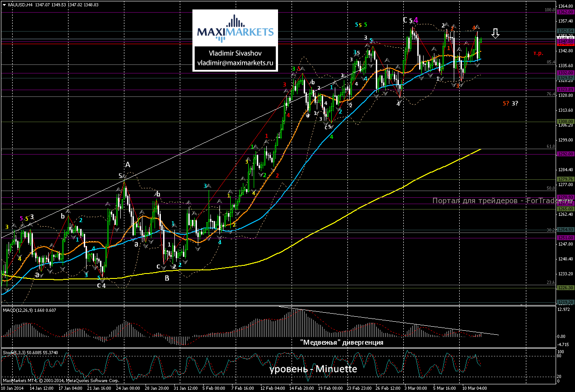Open the dropdown triangle beside XAUUSD,H4
Screen dimensions: 575x392
(x=4, y=4)
